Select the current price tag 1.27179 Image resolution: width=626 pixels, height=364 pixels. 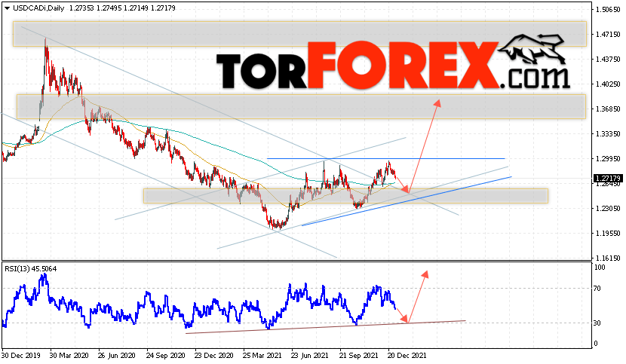click(x=608, y=178)
